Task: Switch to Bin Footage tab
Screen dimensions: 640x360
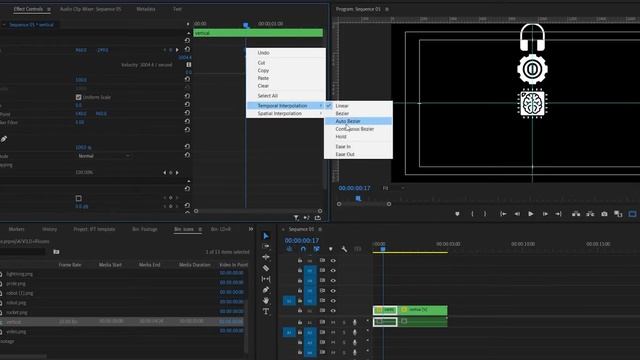Action: pos(145,229)
